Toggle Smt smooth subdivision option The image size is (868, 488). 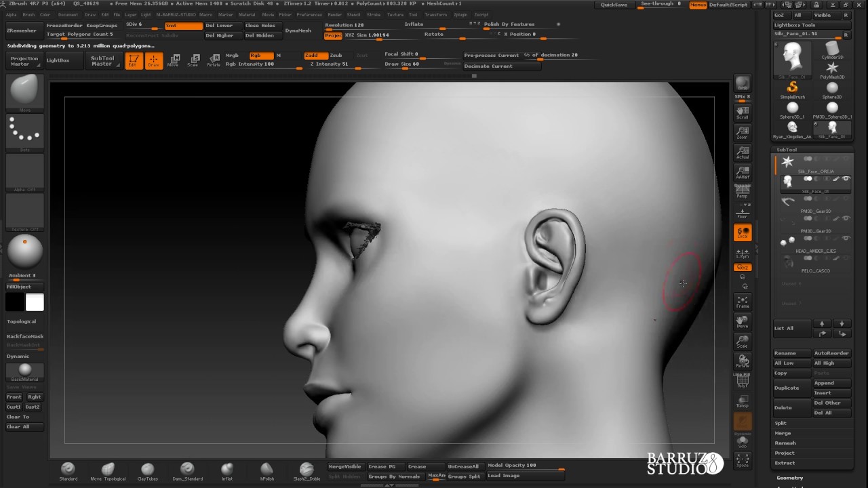(183, 26)
